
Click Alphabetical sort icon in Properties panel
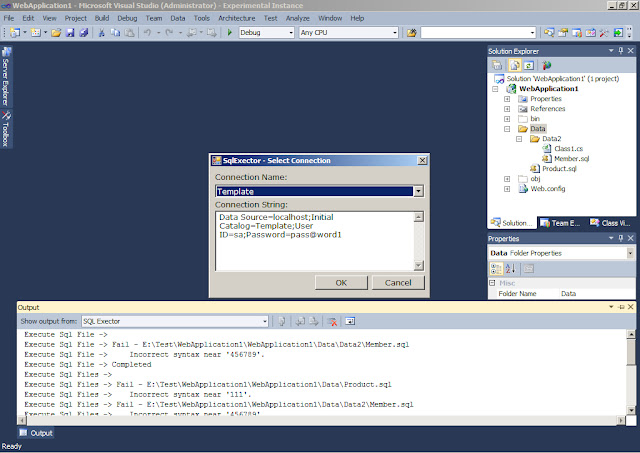pyautogui.click(x=510, y=269)
